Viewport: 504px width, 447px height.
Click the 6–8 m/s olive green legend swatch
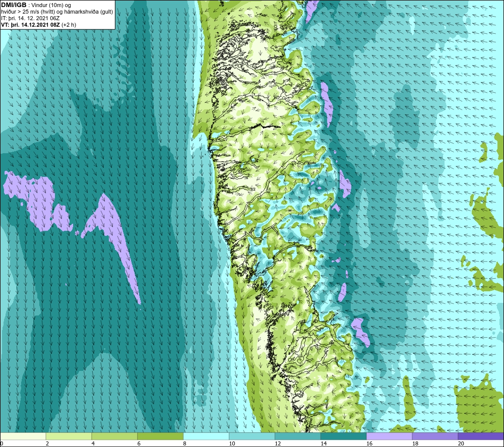[160, 436]
